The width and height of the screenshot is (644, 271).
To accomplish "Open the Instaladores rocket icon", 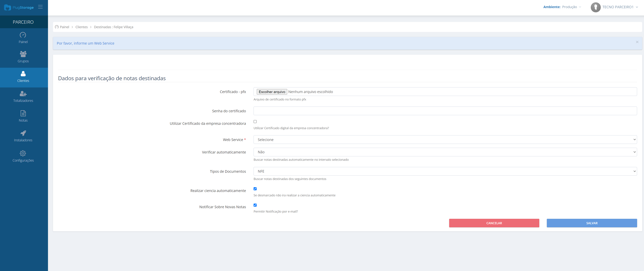I will point(23,133).
